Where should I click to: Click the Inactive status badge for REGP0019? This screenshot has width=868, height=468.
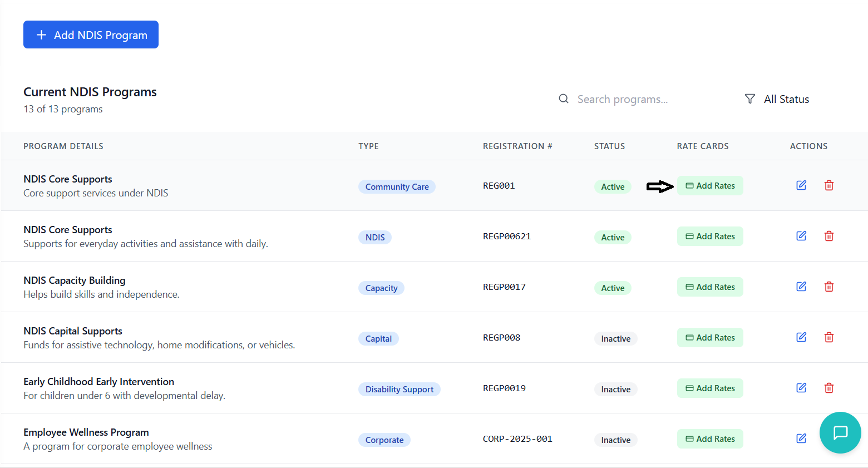pos(615,390)
